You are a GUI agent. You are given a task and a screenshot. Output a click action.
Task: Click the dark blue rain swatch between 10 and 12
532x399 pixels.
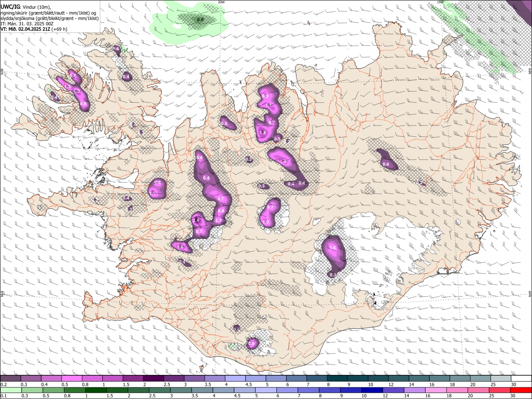pyautogui.click(x=371, y=390)
